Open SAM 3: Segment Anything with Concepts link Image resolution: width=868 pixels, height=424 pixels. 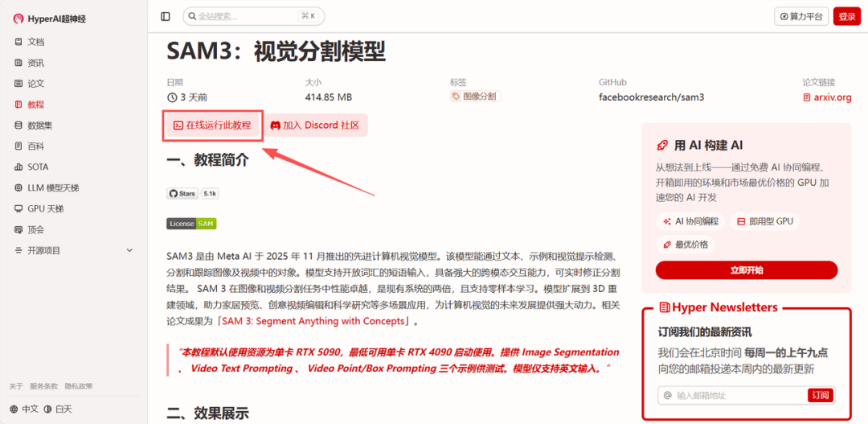tap(313, 321)
